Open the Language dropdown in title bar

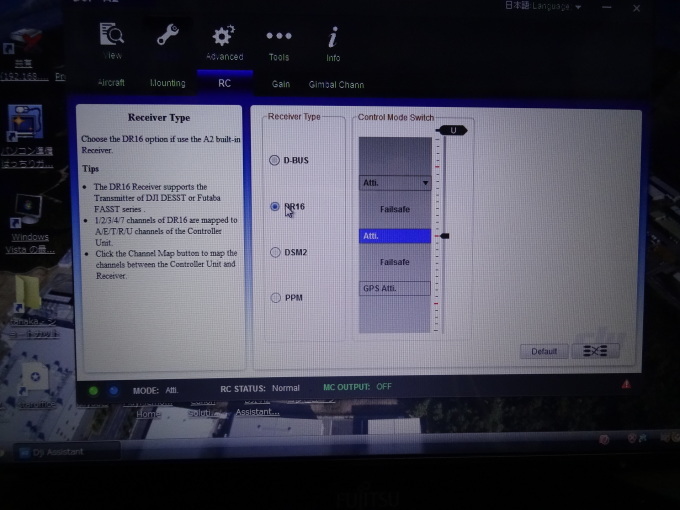tap(543, 6)
